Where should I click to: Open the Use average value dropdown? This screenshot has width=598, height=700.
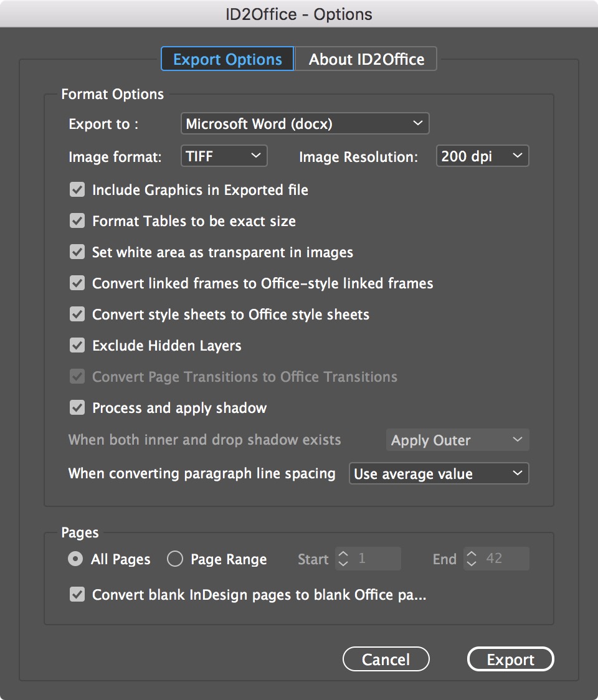(439, 474)
